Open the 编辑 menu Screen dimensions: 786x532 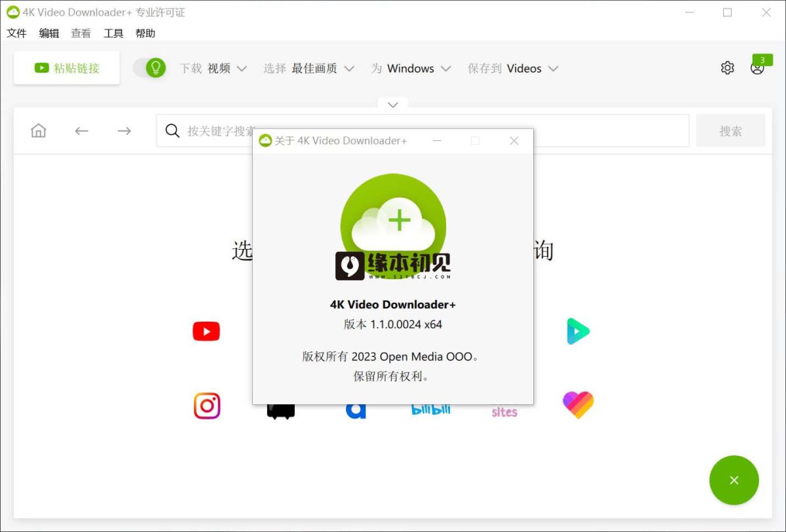[x=49, y=33]
